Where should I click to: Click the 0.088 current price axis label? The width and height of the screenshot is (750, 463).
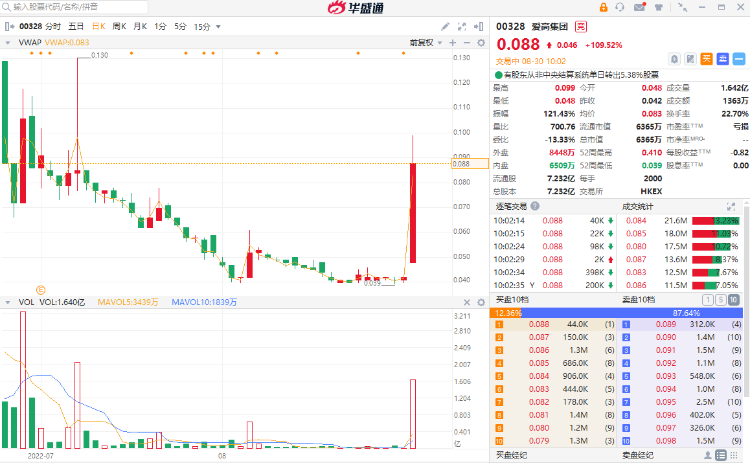(x=470, y=164)
